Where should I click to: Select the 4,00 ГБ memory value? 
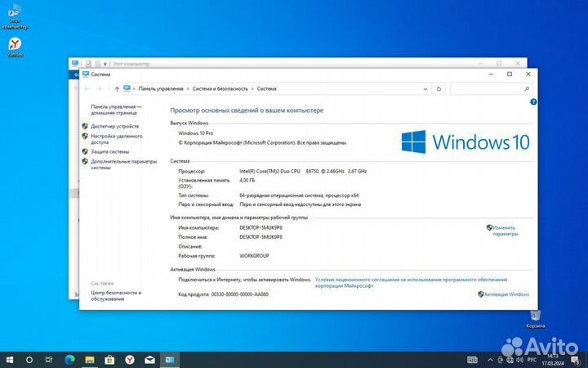(247, 181)
